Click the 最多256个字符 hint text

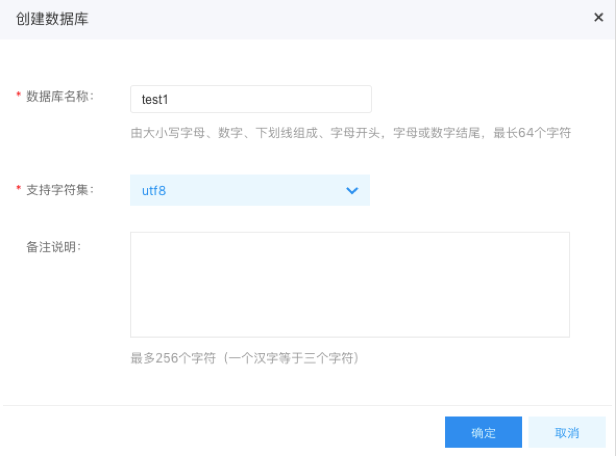coord(244,358)
